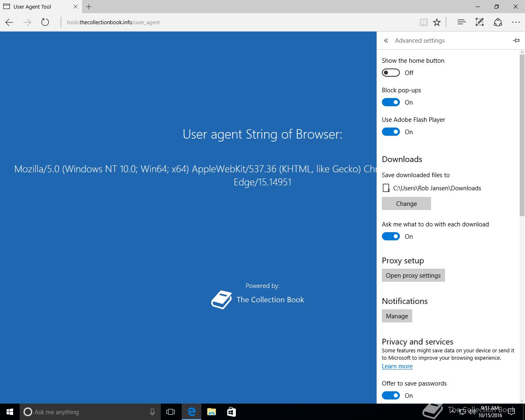The image size is (525, 420).
Task: Open Windows Store from taskbar
Action: (x=231, y=412)
